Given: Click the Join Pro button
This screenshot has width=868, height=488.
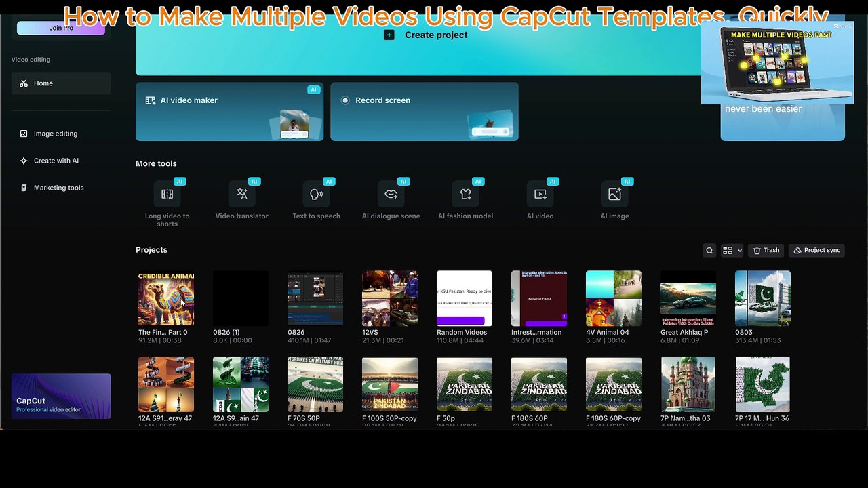Looking at the screenshot, I should pyautogui.click(x=61, y=28).
